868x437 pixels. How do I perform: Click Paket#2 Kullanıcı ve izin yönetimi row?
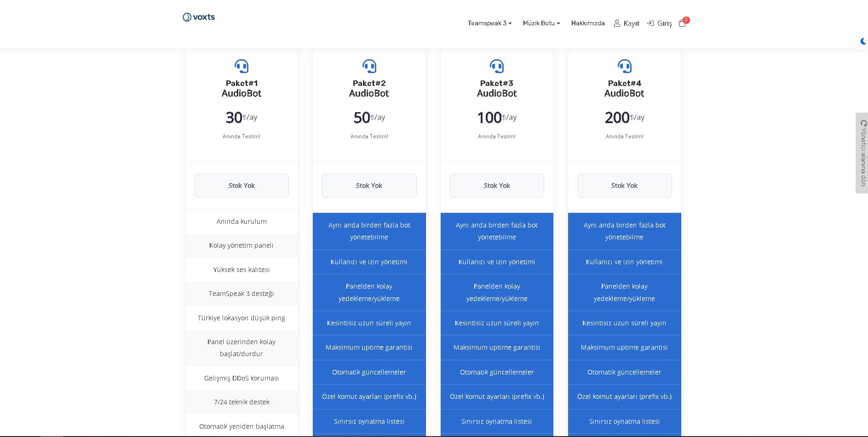pos(369,262)
